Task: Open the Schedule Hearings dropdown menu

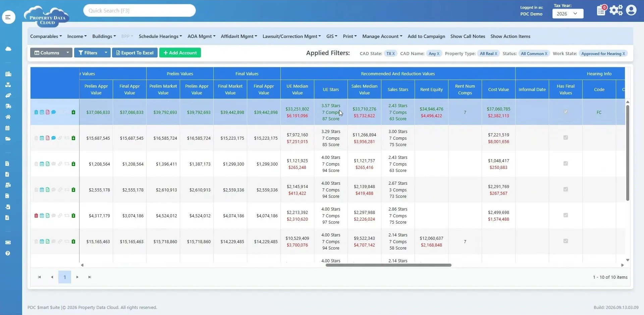Action: [x=160, y=36]
